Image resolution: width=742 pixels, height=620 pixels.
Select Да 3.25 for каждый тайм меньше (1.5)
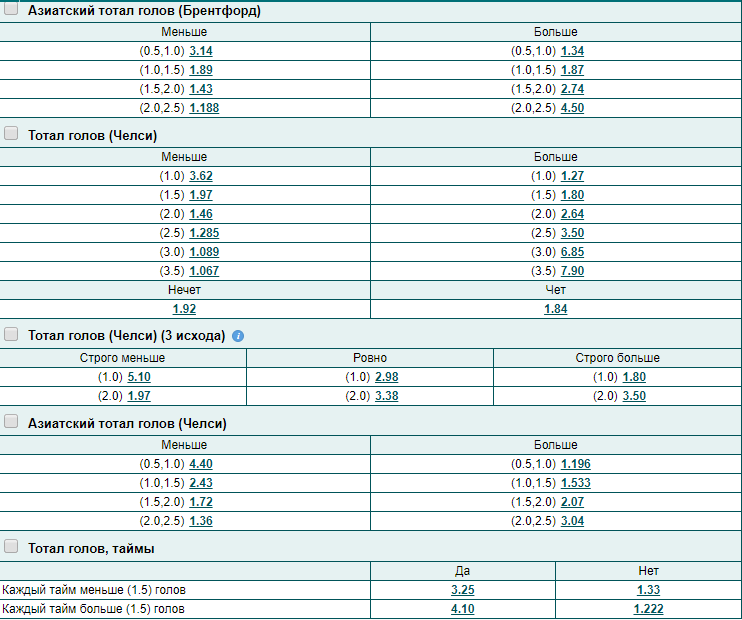click(462, 590)
